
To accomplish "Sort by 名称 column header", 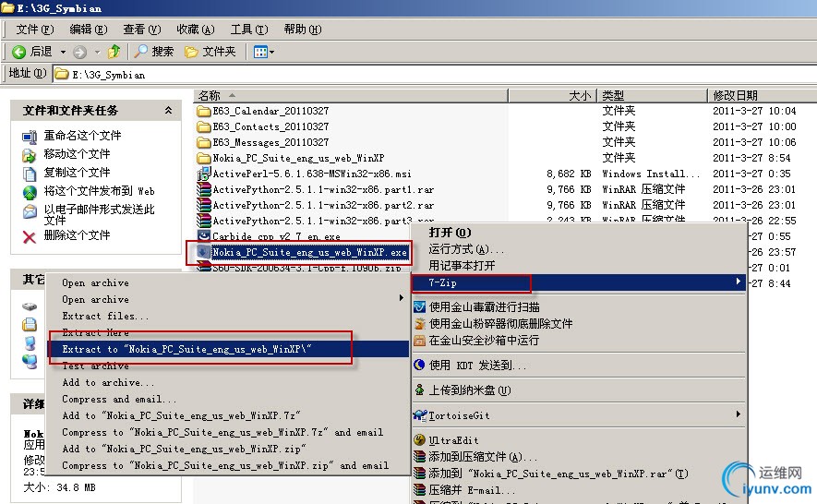I will (x=351, y=95).
